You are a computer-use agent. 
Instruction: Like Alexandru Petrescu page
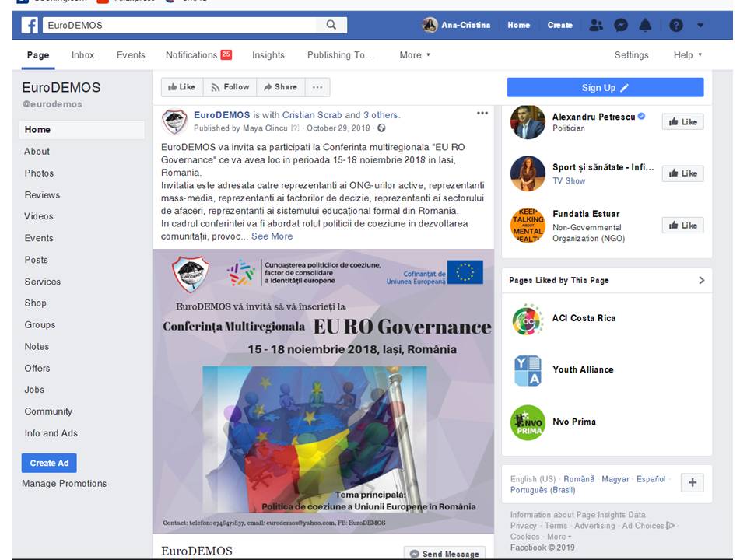(x=682, y=122)
